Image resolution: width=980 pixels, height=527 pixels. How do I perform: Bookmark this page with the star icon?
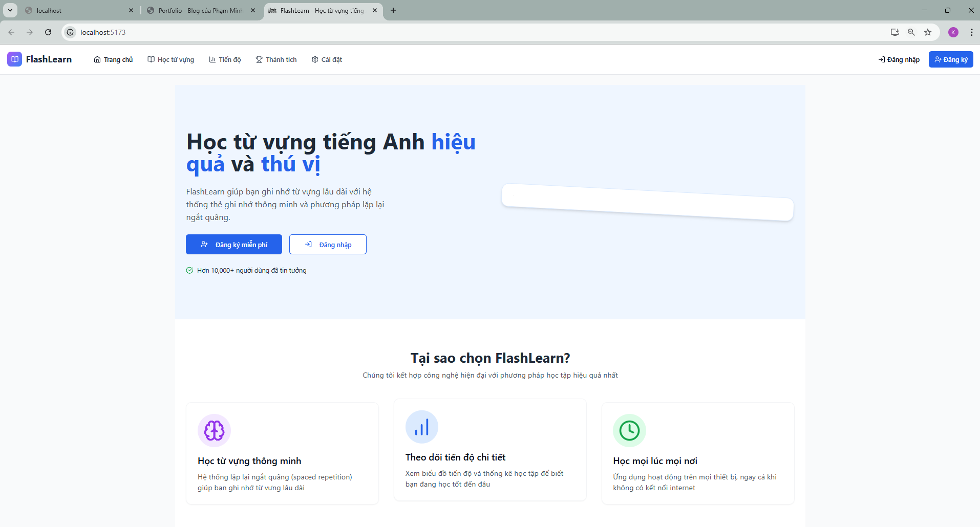click(x=927, y=32)
